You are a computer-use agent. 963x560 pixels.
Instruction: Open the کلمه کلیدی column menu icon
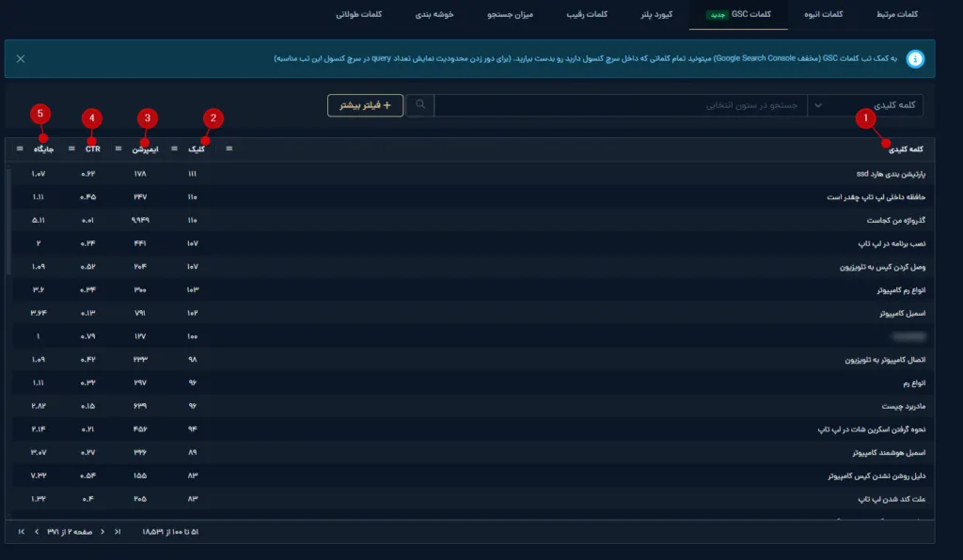229,149
